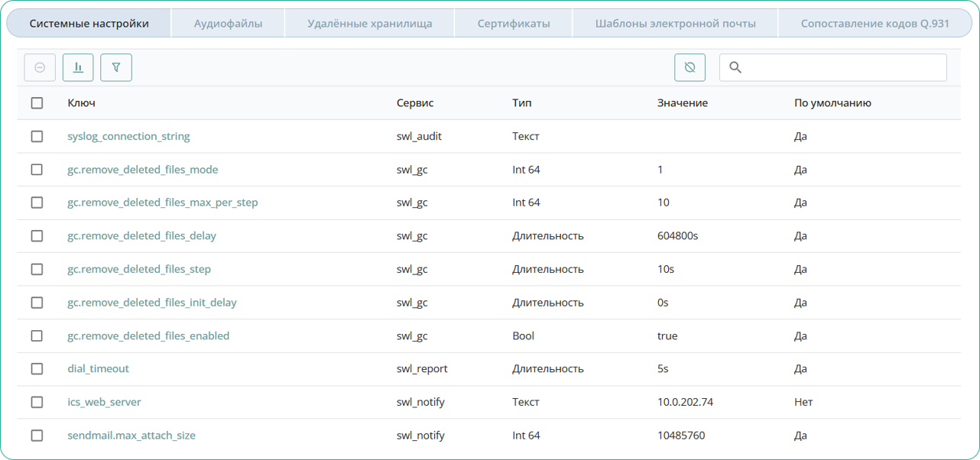
Task: Open the filter funnel icon
Action: (116, 67)
